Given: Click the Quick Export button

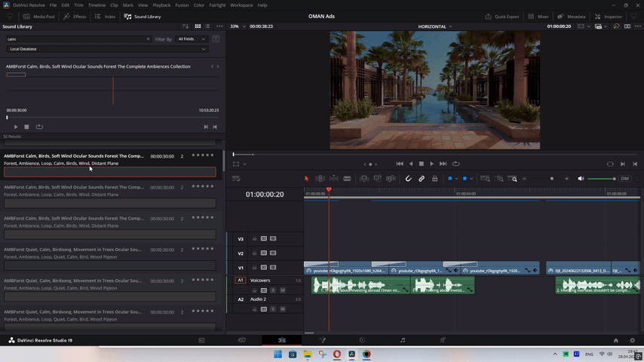Looking at the screenshot, I should (x=502, y=17).
